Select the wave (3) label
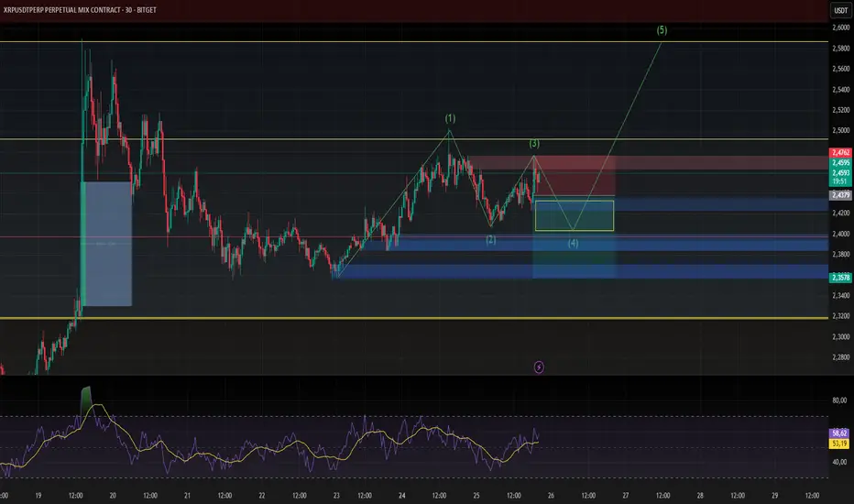Viewport: 854px width, 504px height. [x=534, y=143]
